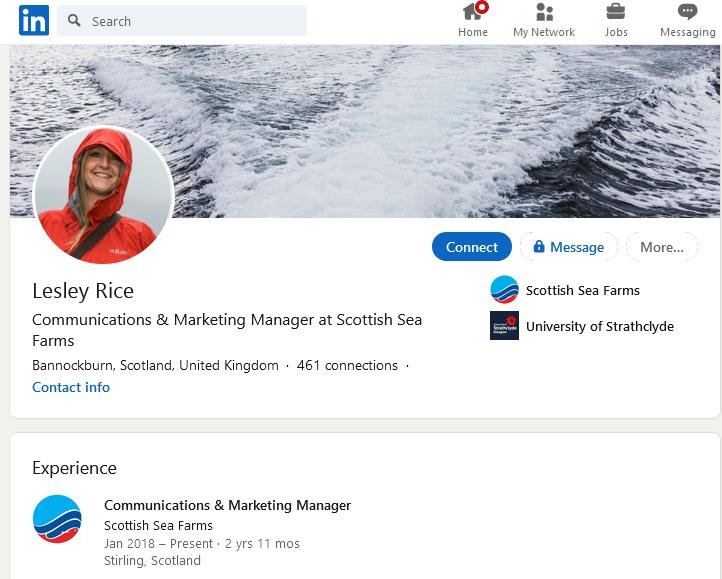The width and height of the screenshot is (722, 579).
Task: Click the Lesley Rice name heading
Action: pyautogui.click(x=83, y=291)
